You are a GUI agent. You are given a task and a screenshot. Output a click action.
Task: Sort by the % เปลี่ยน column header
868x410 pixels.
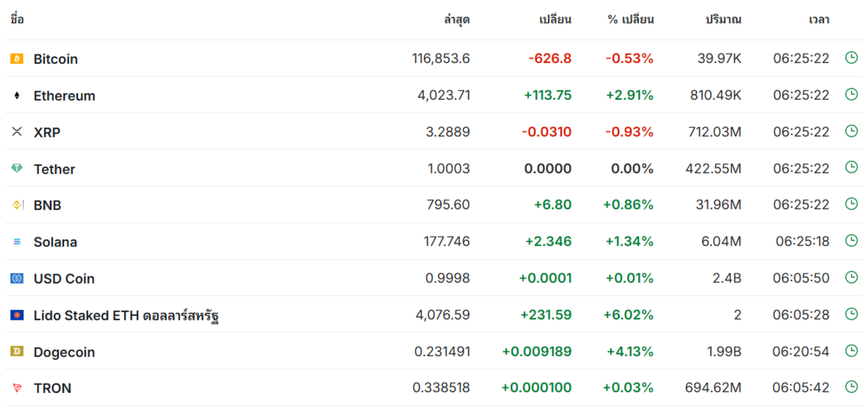click(631, 20)
